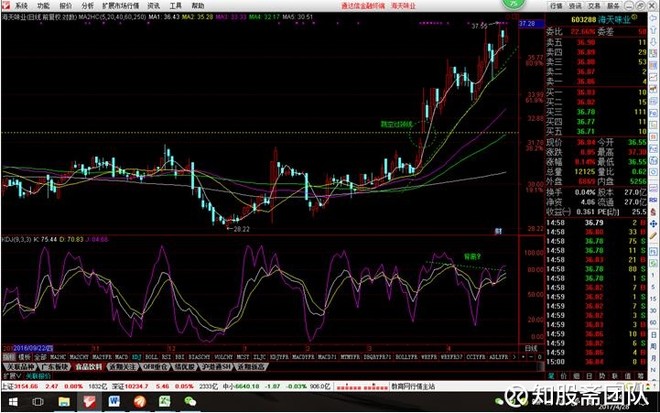This screenshot has width=660, height=413.
Task: Switch to the 行情 top-right tab
Action: click(x=556, y=6)
